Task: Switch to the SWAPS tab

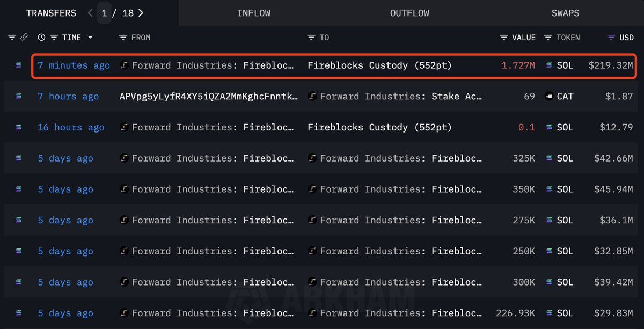Action: (x=565, y=13)
